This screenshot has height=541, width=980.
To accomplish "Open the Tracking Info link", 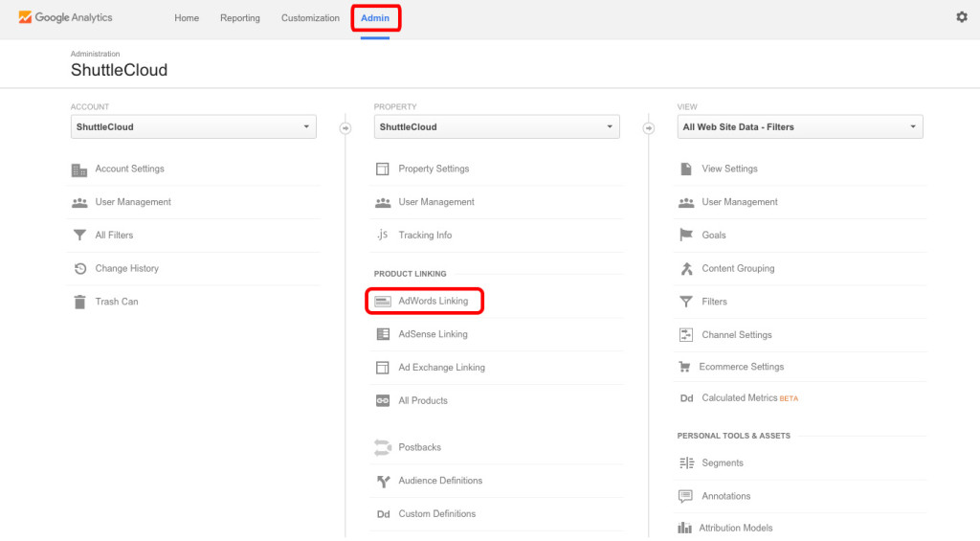I will (425, 236).
